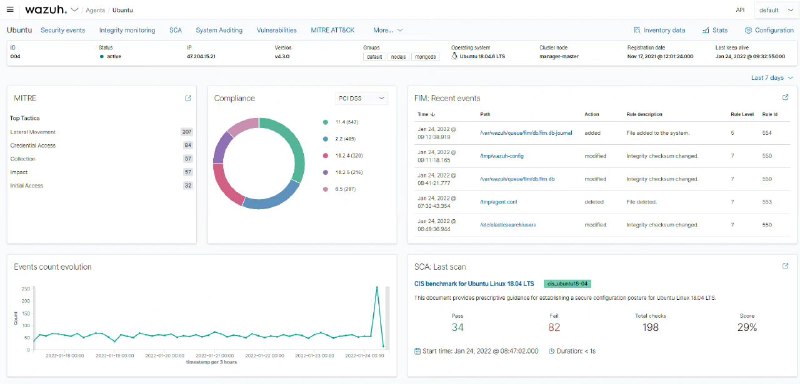Viewport: 800px width, 384px height.
Task: Click the Ubuntu OS penguin icon
Action: [x=455, y=57]
